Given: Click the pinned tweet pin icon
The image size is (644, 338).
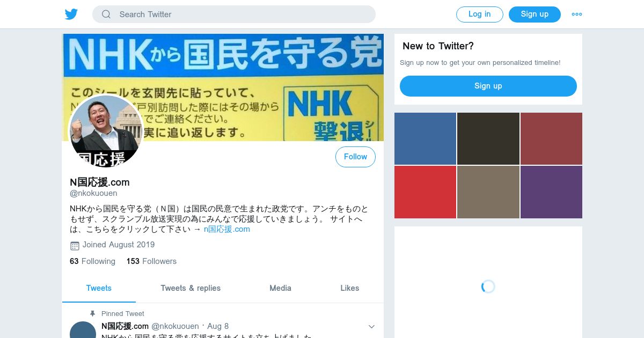Looking at the screenshot, I should click(93, 313).
